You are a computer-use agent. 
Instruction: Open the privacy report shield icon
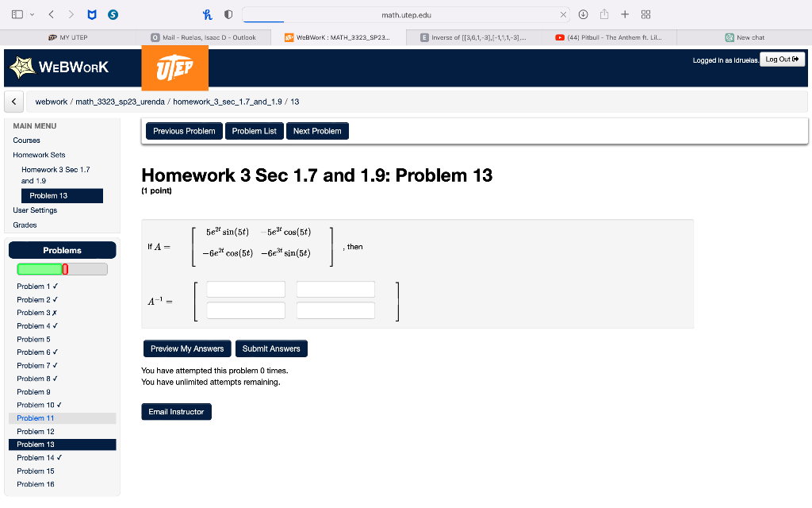pyautogui.click(x=228, y=14)
